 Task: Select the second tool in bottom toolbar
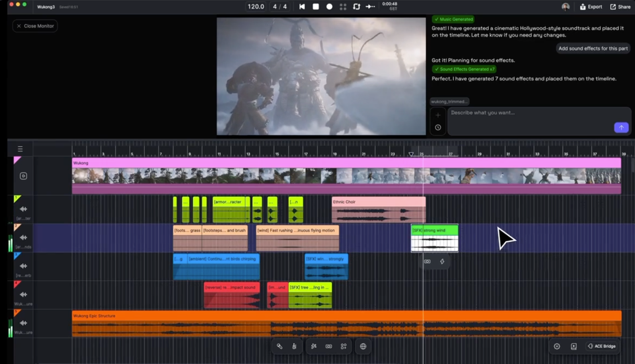(x=294, y=346)
